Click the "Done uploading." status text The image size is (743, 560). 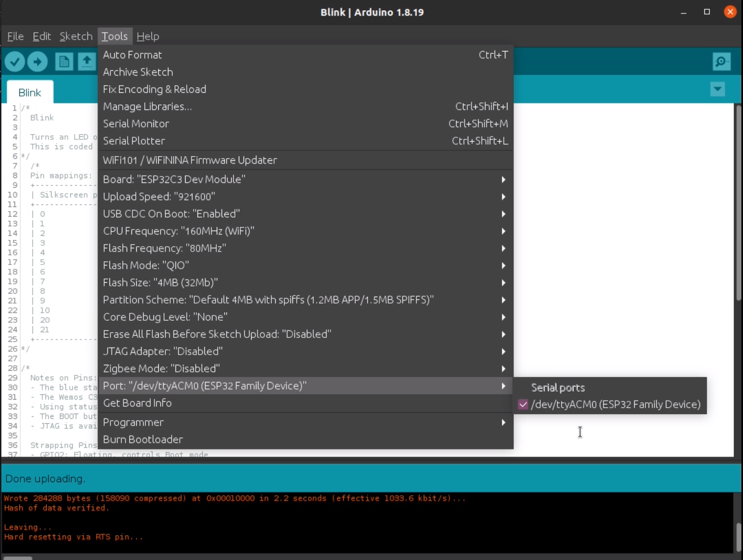click(x=45, y=478)
